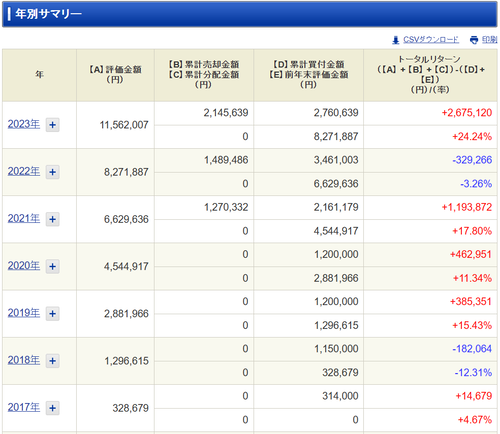
Task: Click the printer icon
Action: [474, 40]
